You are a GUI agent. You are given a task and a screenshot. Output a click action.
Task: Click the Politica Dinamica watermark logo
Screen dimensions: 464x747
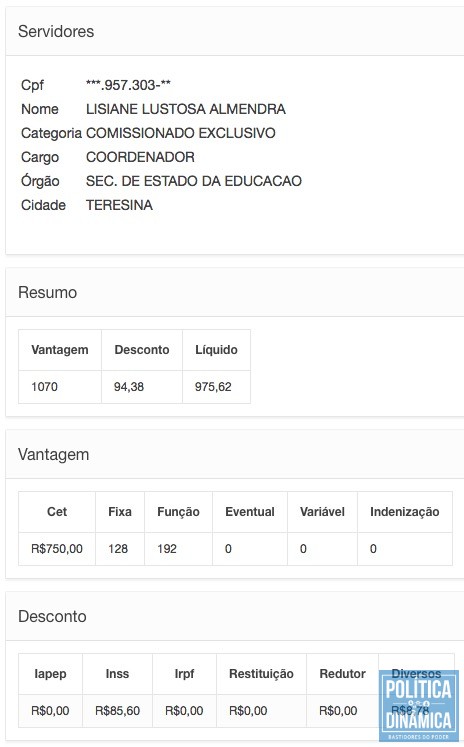click(x=419, y=706)
